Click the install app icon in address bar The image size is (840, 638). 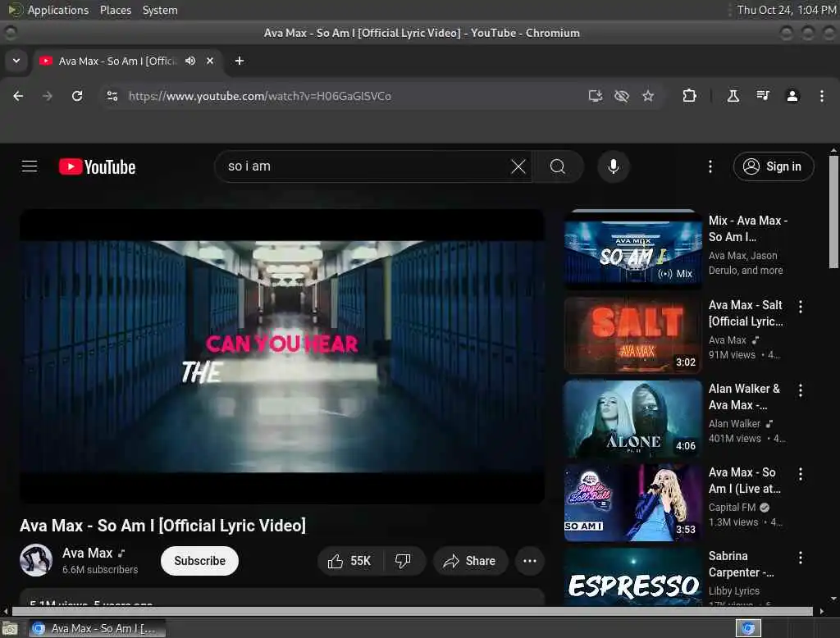click(x=596, y=96)
